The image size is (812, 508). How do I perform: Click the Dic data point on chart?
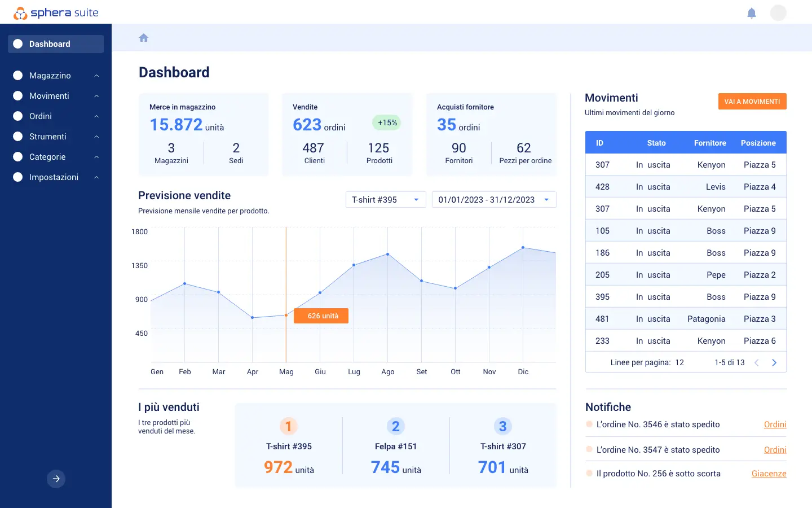[x=523, y=247]
